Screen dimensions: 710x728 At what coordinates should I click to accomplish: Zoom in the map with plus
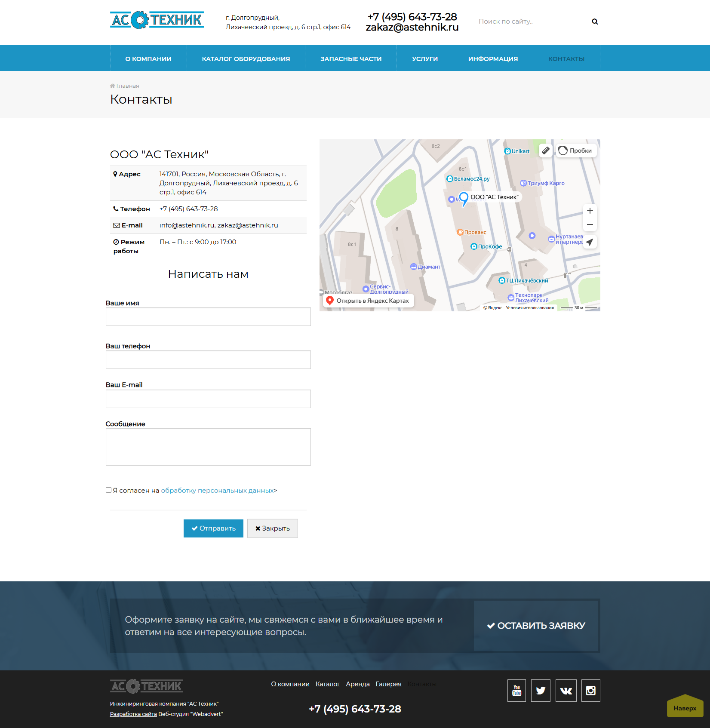click(x=590, y=211)
